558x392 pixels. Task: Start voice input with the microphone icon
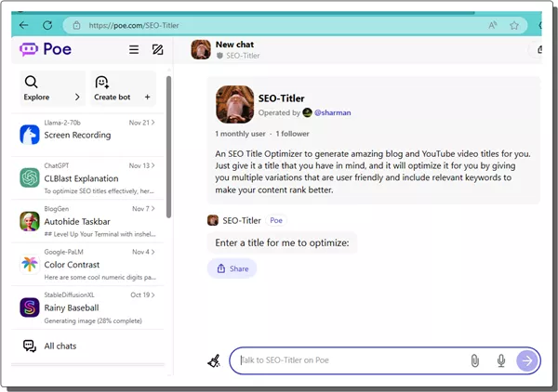(x=501, y=360)
